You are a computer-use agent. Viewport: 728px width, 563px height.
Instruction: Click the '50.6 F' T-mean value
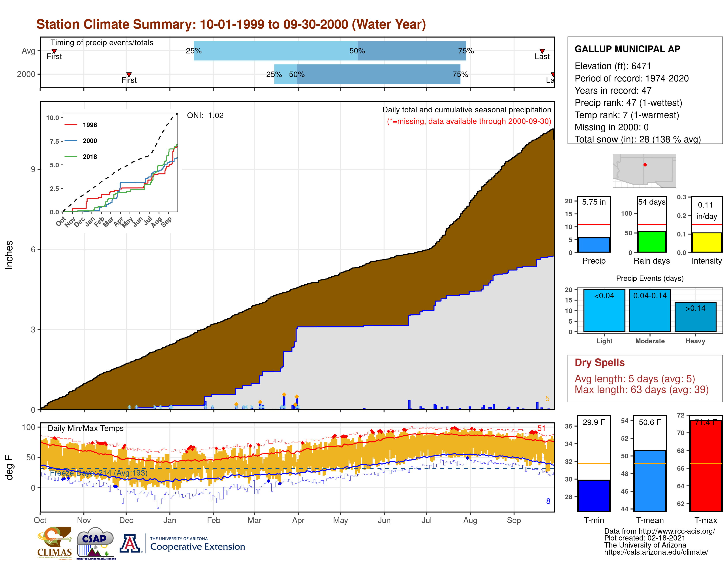650,422
